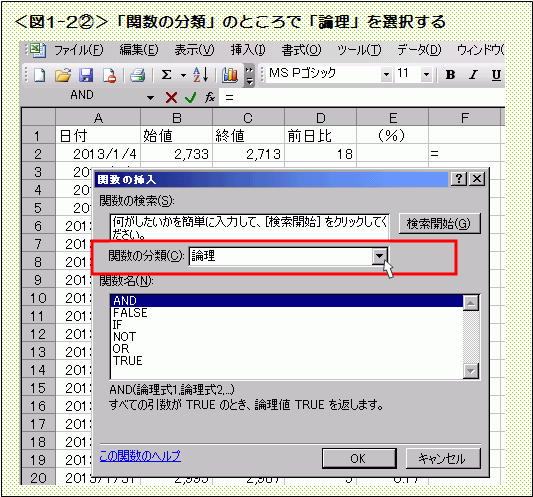Click the AutoSum sigma icon
The image size is (533, 497).
tap(166, 75)
